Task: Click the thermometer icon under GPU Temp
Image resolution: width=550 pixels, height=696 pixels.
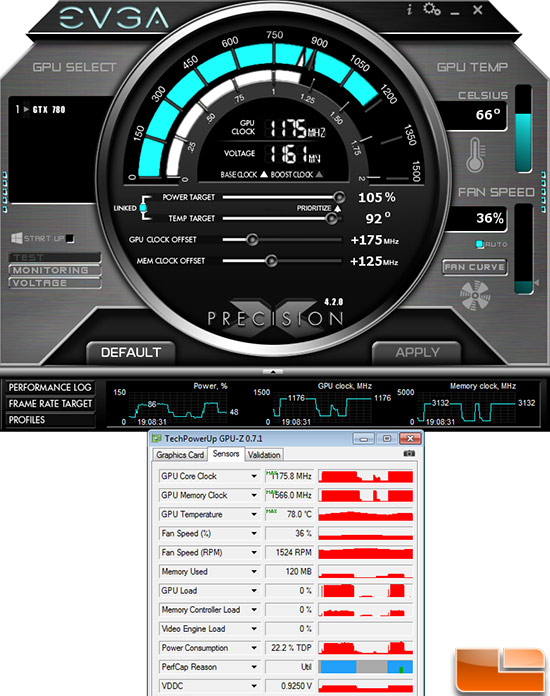Action: pos(475,155)
